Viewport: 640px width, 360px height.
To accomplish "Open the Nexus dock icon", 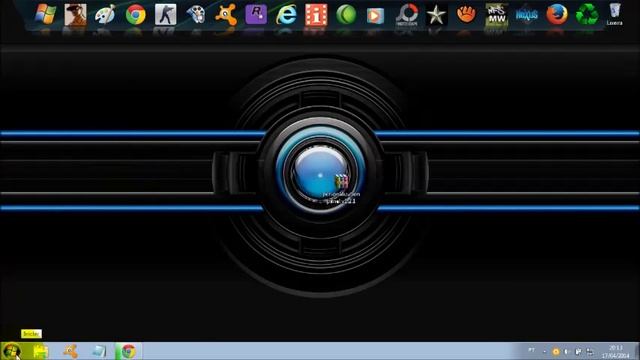I will [x=527, y=15].
